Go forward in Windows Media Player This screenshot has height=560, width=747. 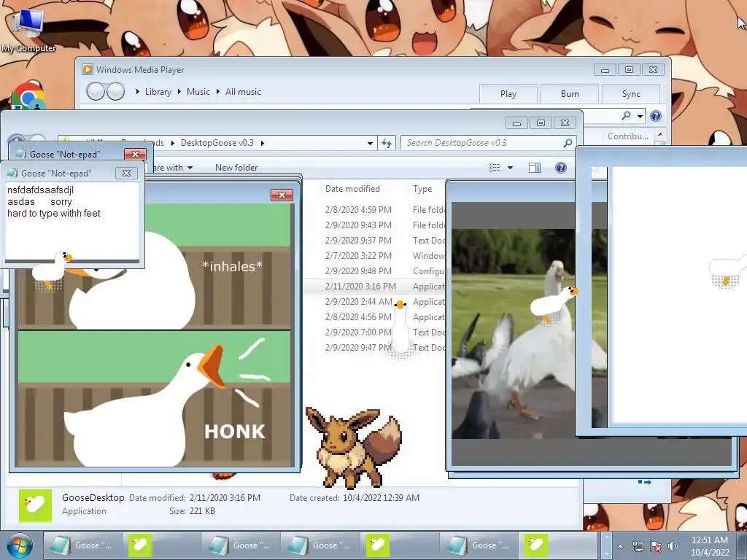(x=115, y=91)
